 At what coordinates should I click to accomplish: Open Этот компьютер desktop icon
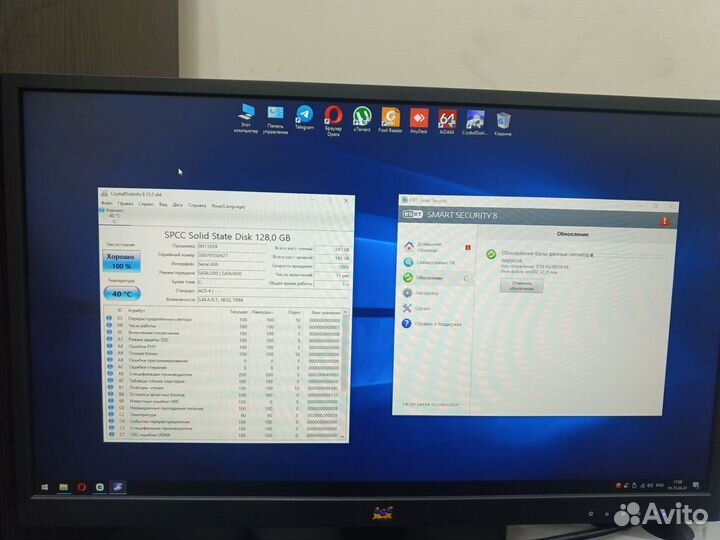tap(246, 118)
